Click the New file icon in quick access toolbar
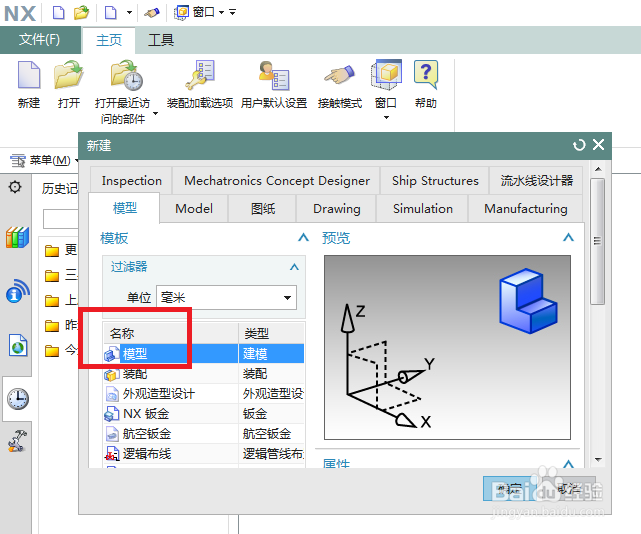Viewport: 641px width, 534px height. coord(59,12)
